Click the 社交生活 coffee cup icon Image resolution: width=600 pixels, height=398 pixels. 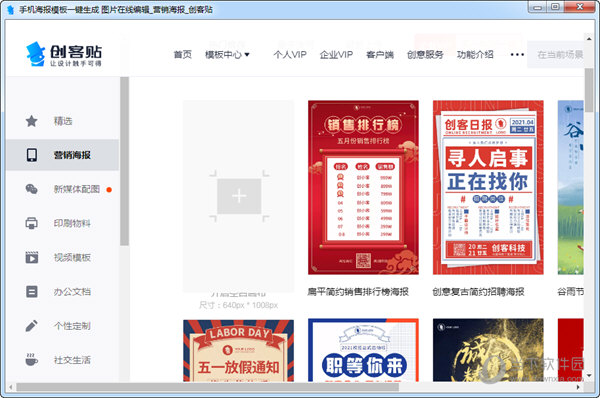pos(31,360)
